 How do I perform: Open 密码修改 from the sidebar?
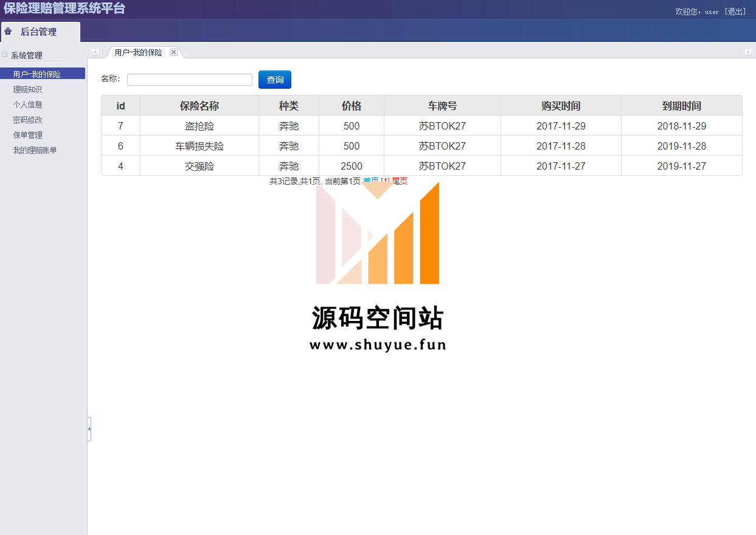pyautogui.click(x=27, y=120)
